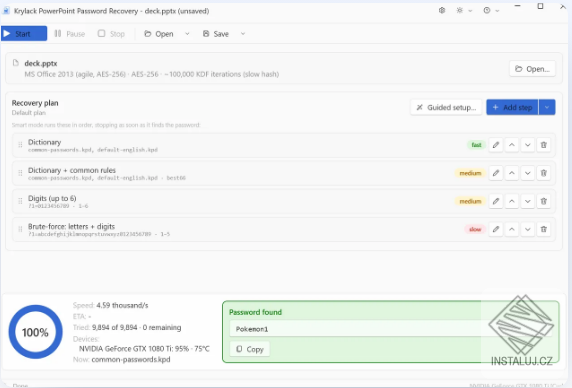
Task: Move the Dictionary step up
Action: pos(512,145)
